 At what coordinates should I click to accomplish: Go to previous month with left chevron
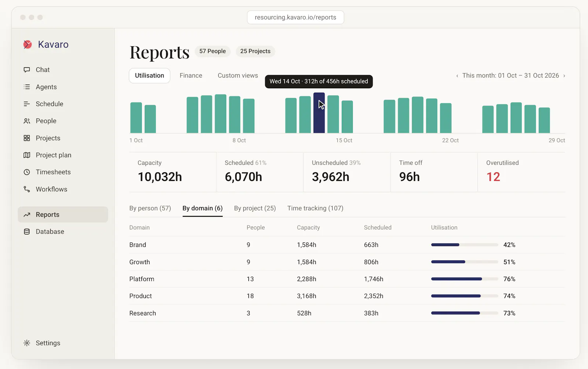[x=457, y=76]
